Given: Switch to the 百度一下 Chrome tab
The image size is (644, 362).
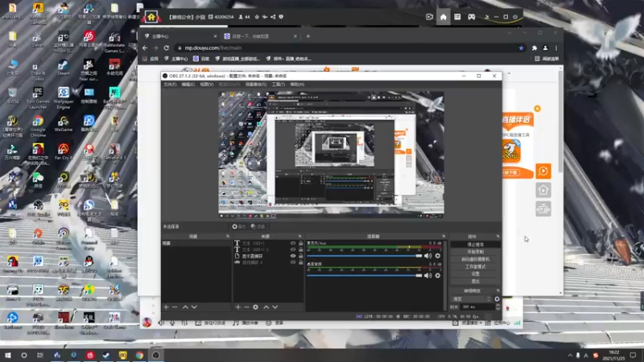Looking at the screenshot, I should pos(259,36).
